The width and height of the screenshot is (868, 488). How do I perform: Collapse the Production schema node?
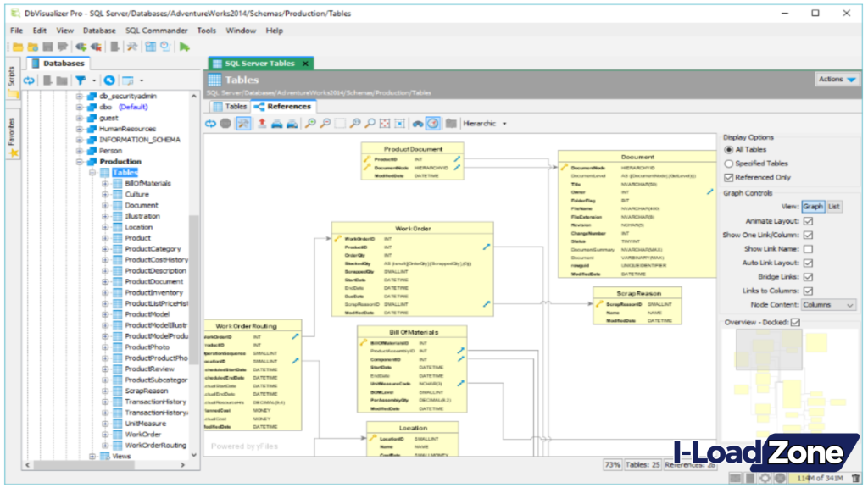(79, 162)
